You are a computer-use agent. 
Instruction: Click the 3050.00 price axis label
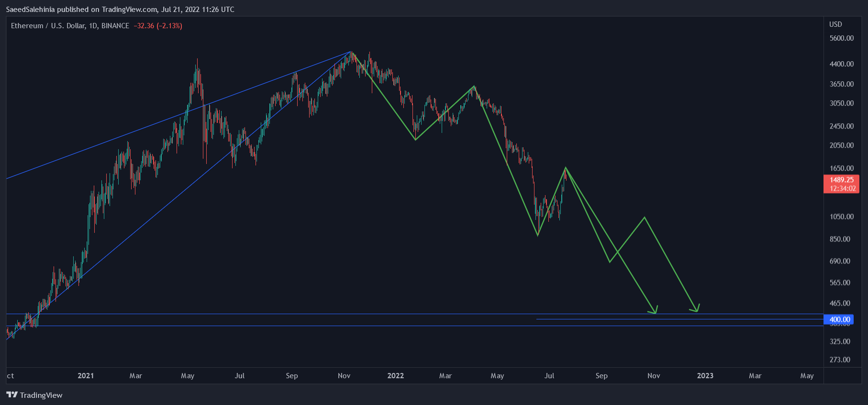(x=842, y=103)
